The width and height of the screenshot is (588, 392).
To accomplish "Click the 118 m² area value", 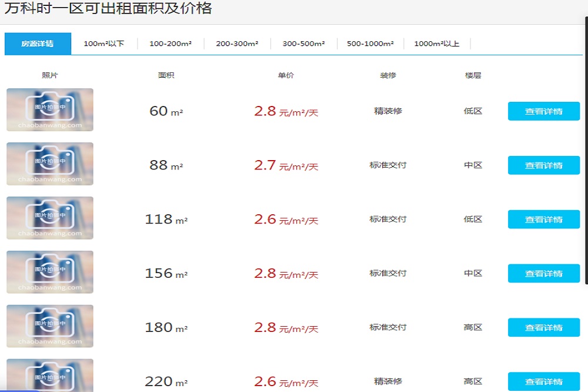I will pyautogui.click(x=166, y=220).
